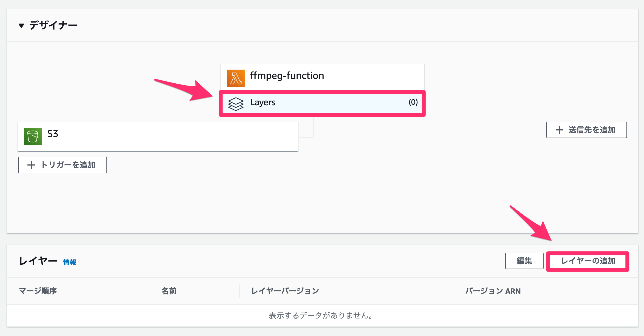Click トリガーを追加 to add a trigger
644x336 pixels.
coord(62,165)
